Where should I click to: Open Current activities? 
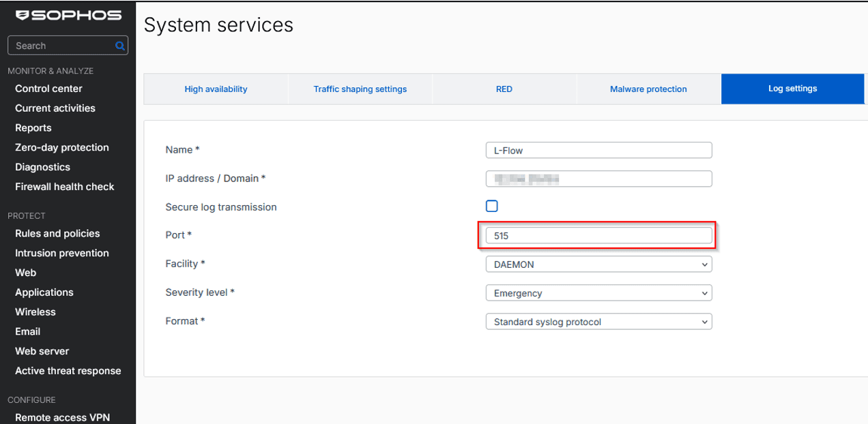coord(55,108)
